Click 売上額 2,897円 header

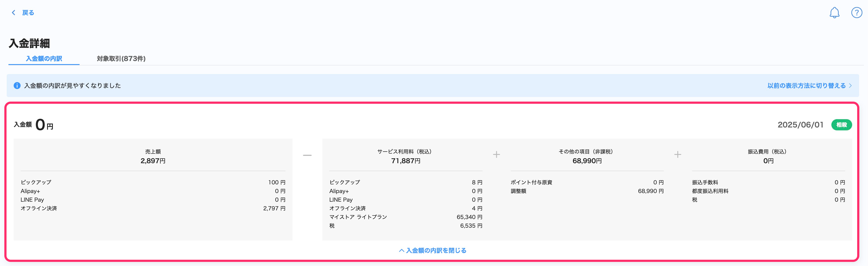pos(153,157)
